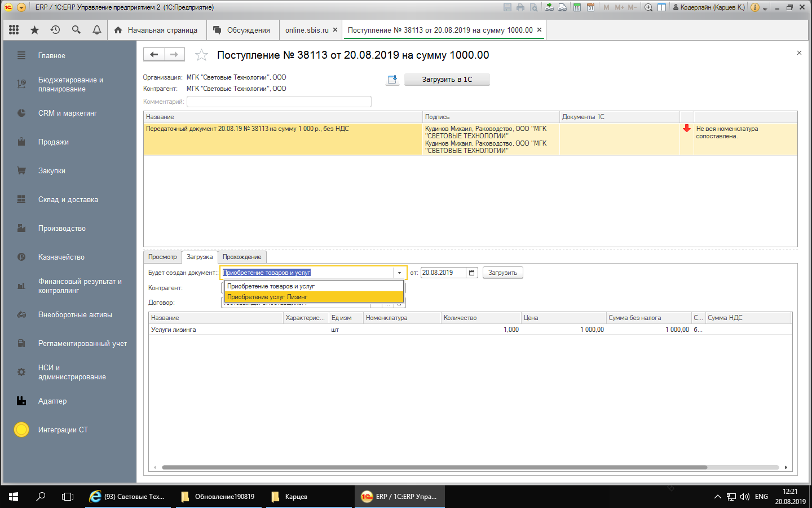This screenshot has height=508, width=812.
Task: Click the zoom scale magnifier icon
Action: tap(648, 7)
